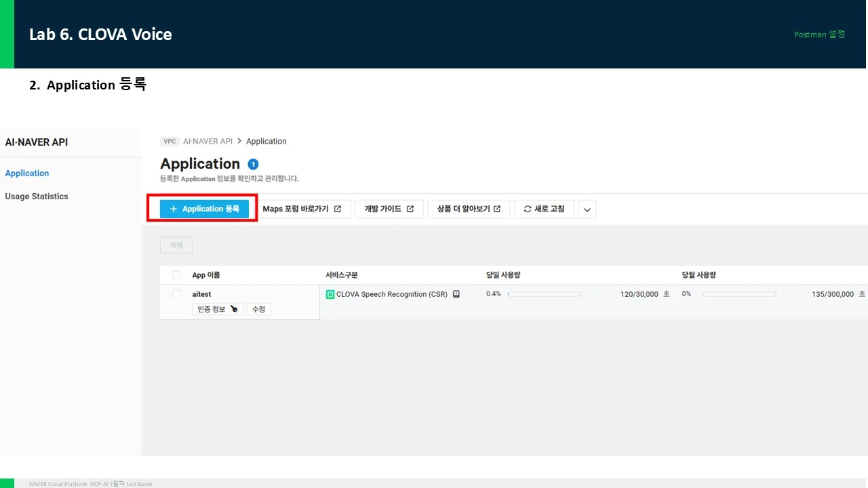The image size is (868, 488).
Task: Refresh the list with 새로 고침
Action: (545, 209)
